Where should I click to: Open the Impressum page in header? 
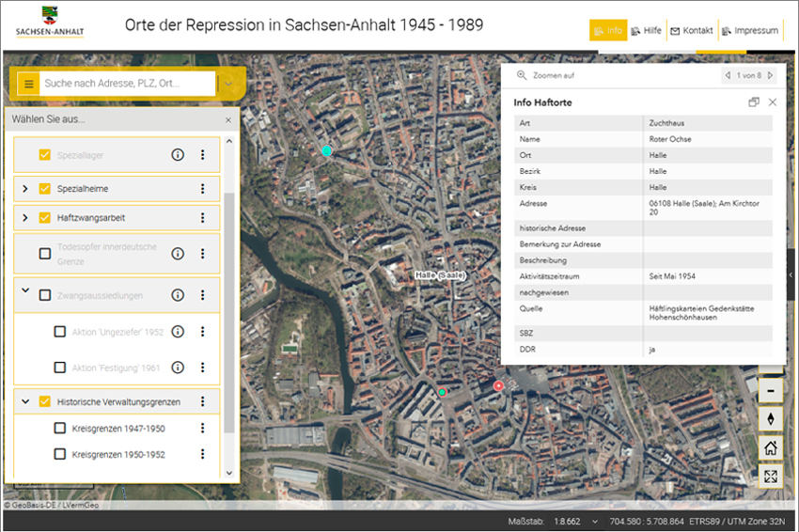pyautogui.click(x=749, y=30)
